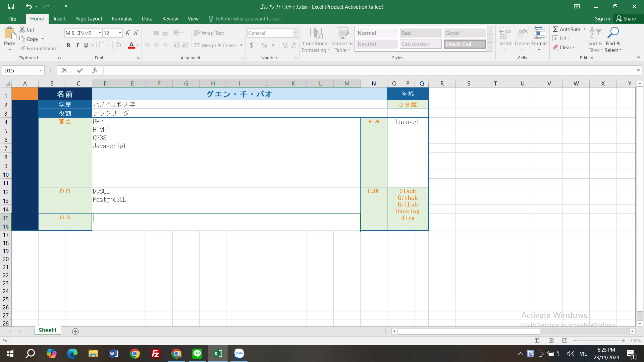Apply the Bad cell style

[420, 33]
